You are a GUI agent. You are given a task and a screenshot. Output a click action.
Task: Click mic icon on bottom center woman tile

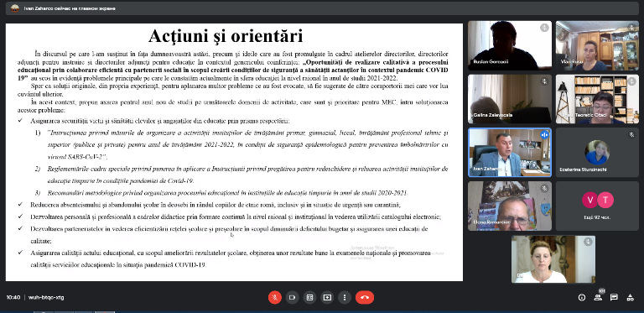[x=588, y=242]
